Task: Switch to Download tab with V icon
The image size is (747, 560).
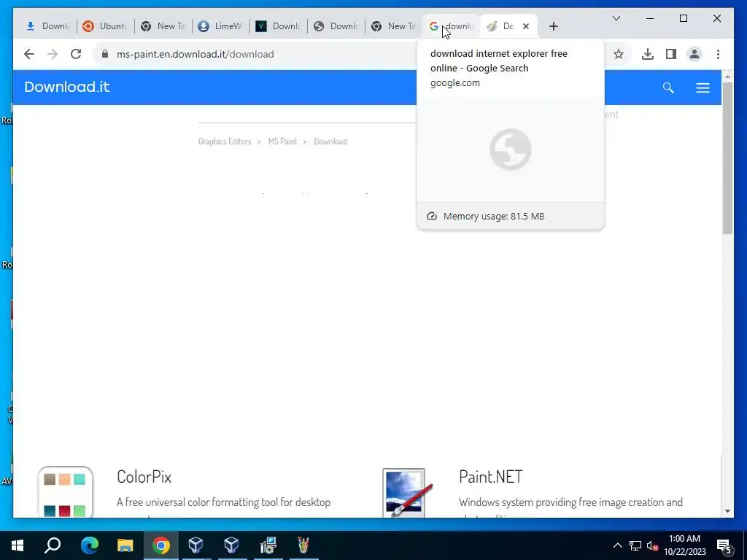Action: (x=278, y=26)
